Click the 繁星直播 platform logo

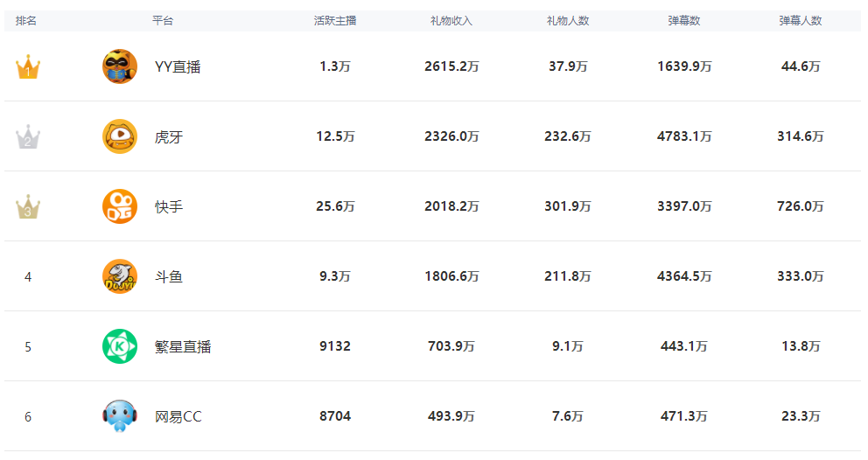click(x=120, y=346)
